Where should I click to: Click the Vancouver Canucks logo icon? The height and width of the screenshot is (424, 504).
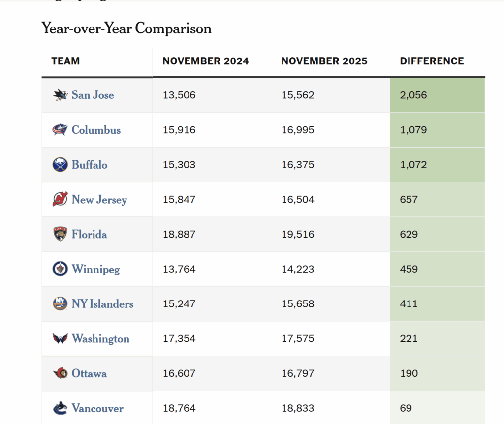(x=60, y=408)
